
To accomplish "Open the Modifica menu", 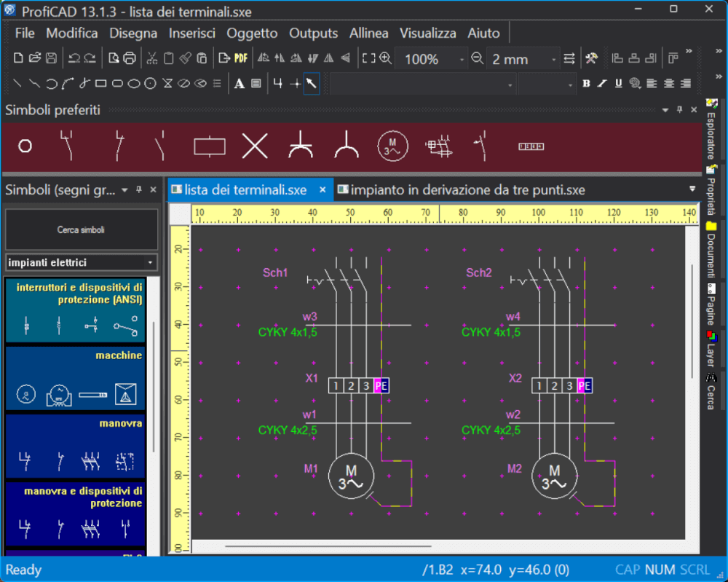I will click(x=72, y=33).
